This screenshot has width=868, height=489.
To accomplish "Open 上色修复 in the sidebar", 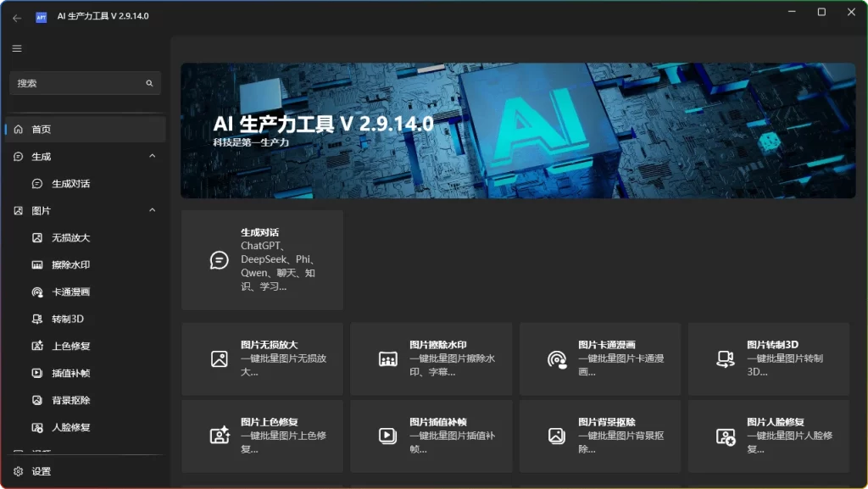I will 86,347.
